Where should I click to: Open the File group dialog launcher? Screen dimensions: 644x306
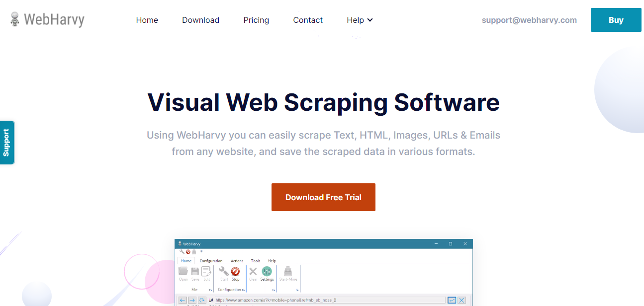211,290
